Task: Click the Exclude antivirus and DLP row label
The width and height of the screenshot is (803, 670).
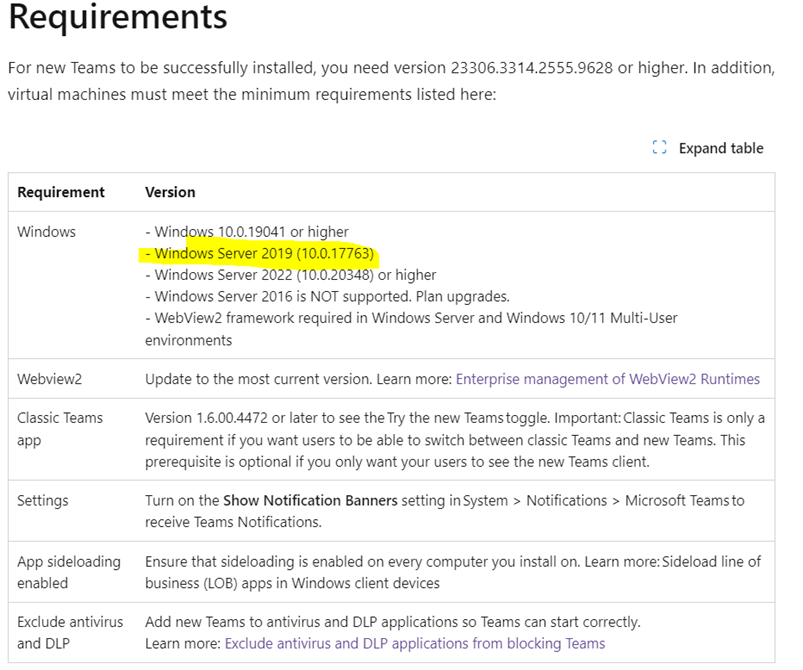Action: (70, 633)
